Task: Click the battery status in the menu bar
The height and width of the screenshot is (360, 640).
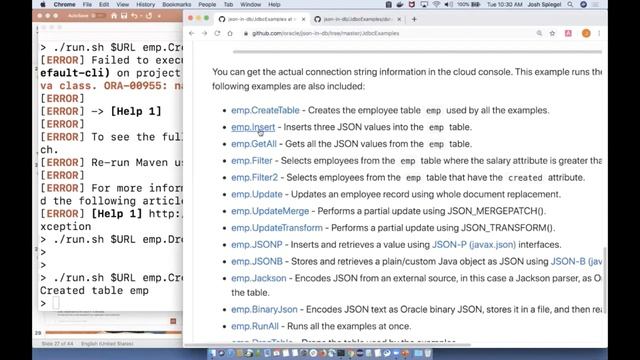Action: pyautogui.click(x=469, y=4)
